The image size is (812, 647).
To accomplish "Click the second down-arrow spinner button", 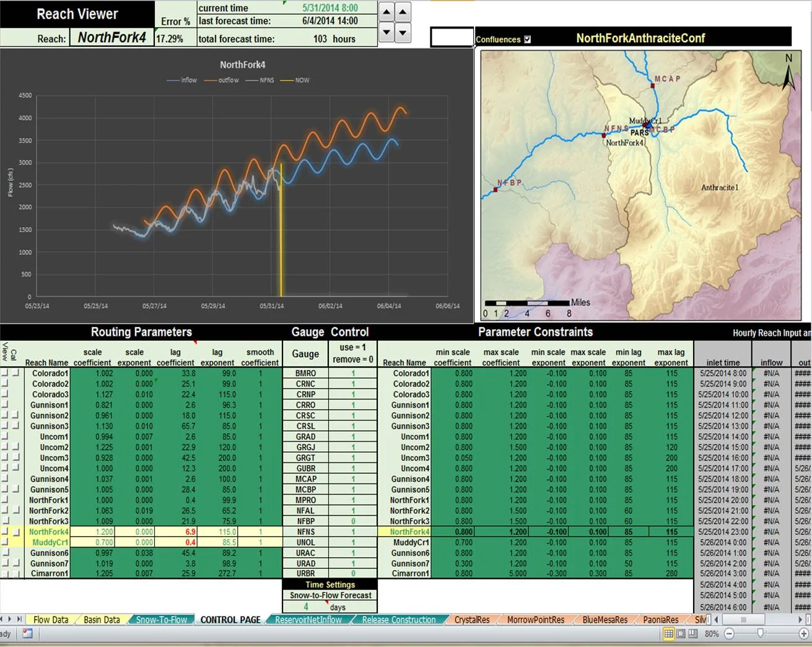I will 403,33.
